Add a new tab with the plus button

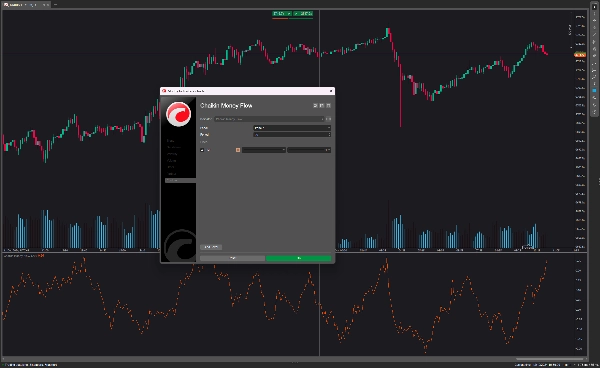55,5
